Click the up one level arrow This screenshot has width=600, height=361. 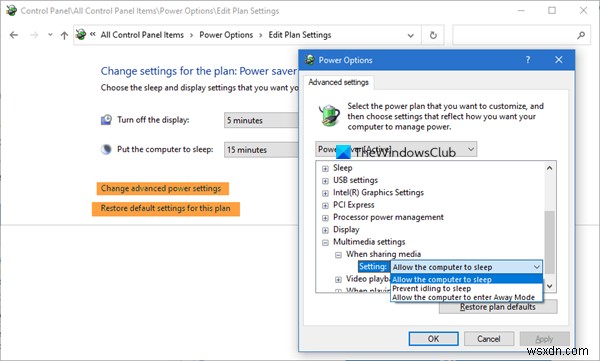(x=64, y=35)
